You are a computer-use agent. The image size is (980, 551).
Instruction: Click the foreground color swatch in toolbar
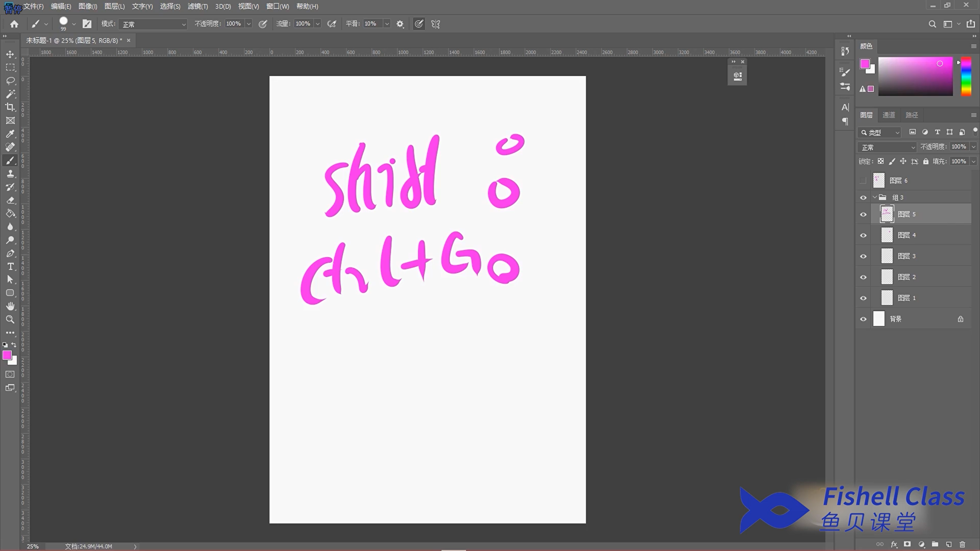pos(7,355)
